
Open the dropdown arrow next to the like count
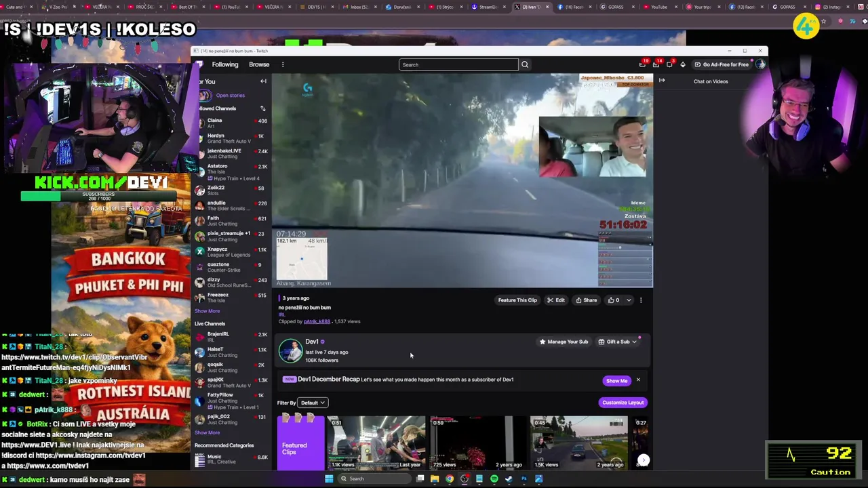point(629,300)
